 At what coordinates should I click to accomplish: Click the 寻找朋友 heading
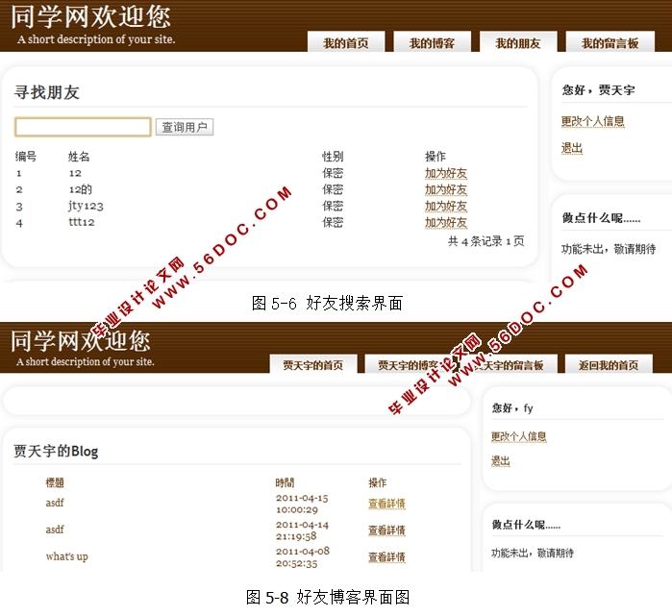tap(47, 92)
